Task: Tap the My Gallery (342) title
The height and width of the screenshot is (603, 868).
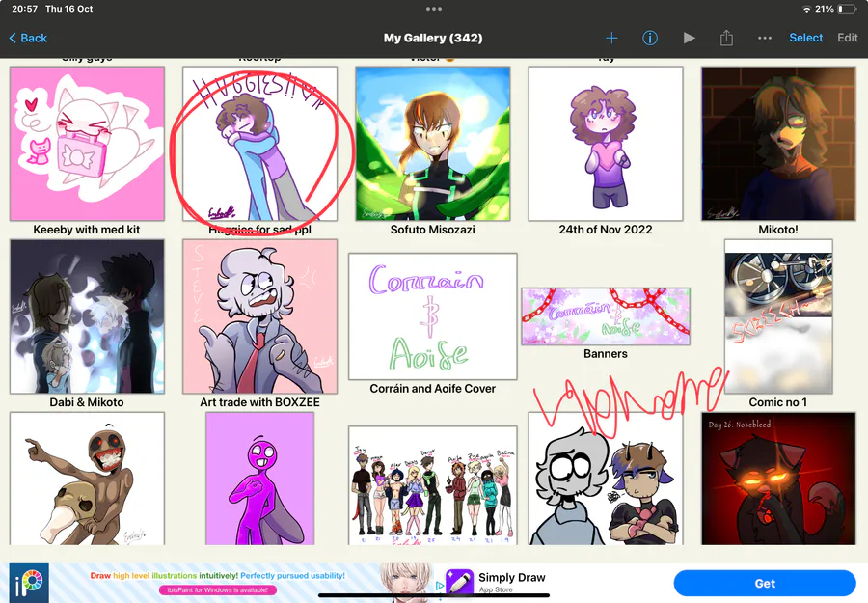Action: [433, 38]
